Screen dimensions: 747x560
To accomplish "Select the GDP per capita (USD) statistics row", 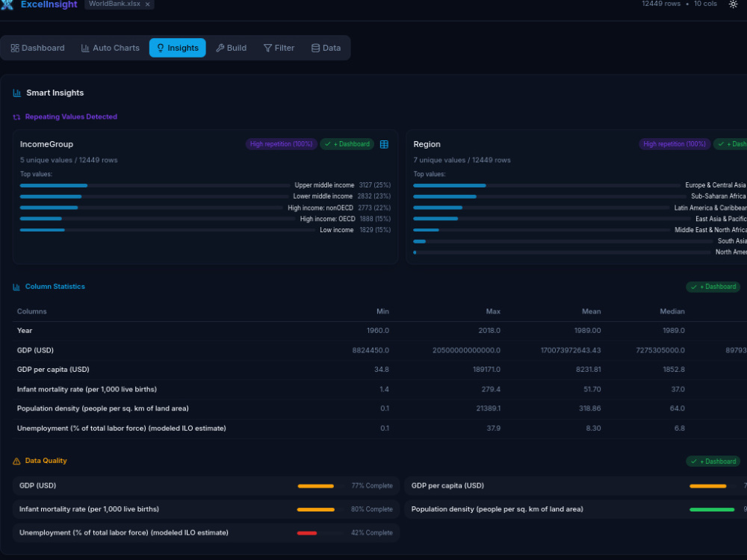I will pos(379,370).
